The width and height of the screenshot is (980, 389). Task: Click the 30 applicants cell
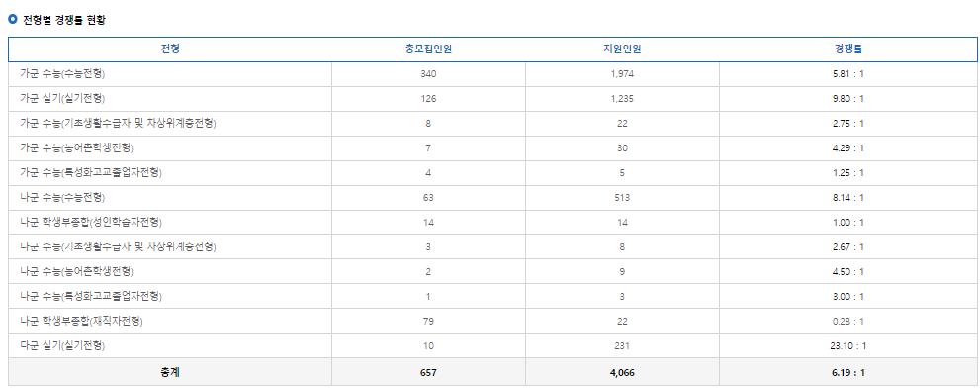[622, 148]
